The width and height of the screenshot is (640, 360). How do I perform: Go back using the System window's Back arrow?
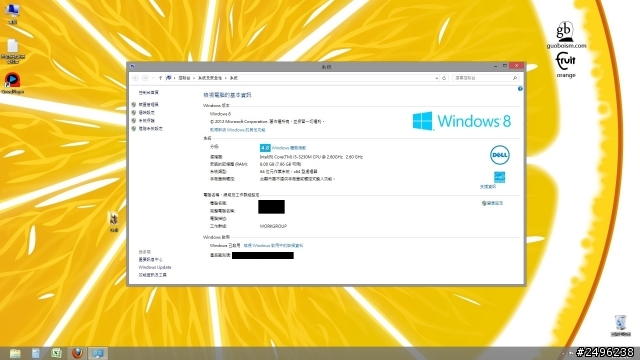(136, 78)
